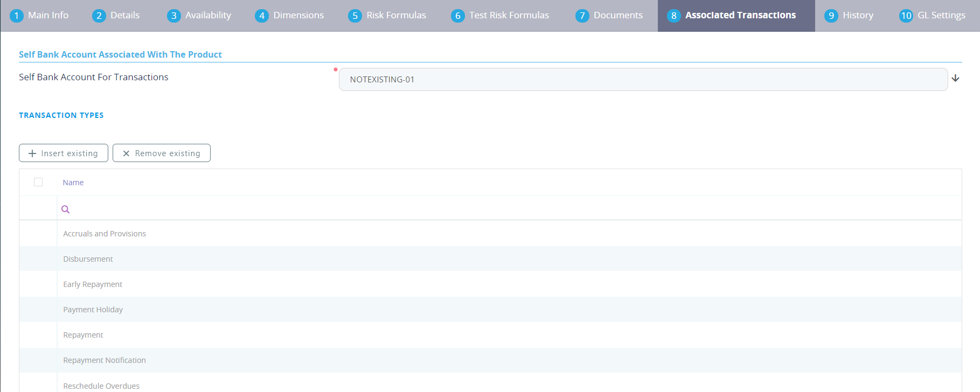Open the Documents tab

(609, 16)
